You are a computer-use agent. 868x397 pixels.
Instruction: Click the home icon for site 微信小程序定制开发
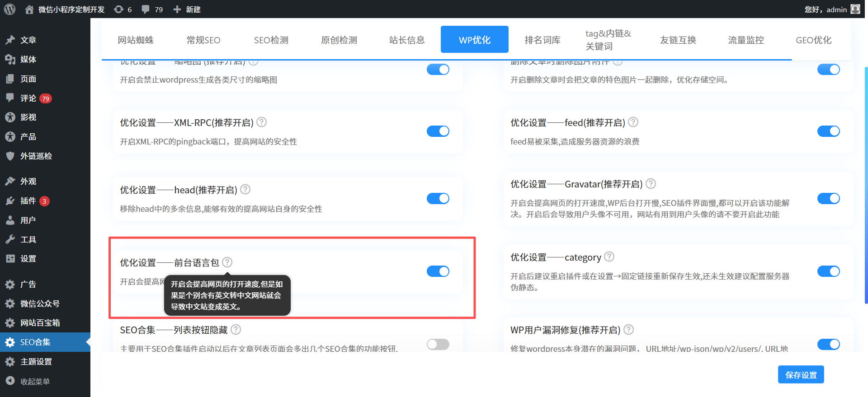pos(29,9)
